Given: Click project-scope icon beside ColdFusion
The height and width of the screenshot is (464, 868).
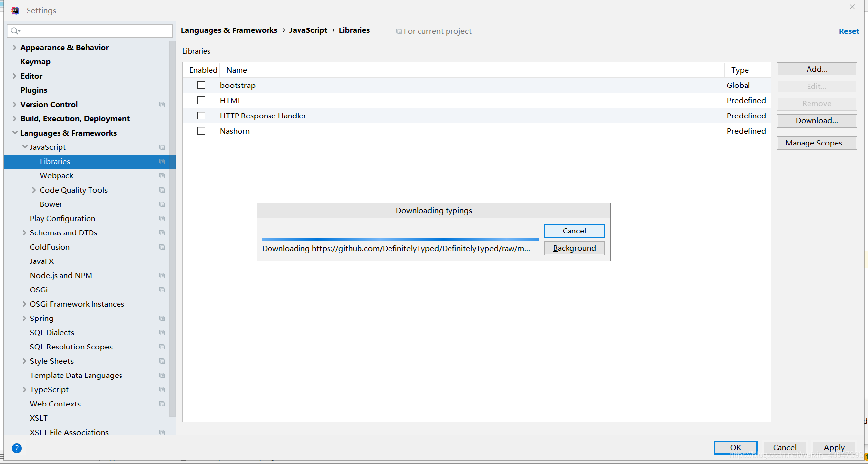Looking at the screenshot, I should 162,247.
